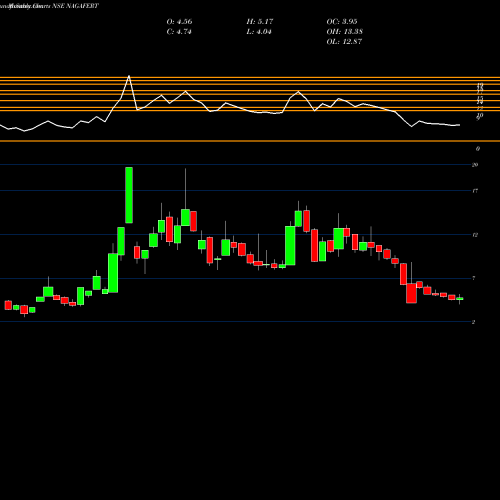Viewport: 500px width, 500px height.
Task: Click the price axis label 12
Action: [475, 235]
